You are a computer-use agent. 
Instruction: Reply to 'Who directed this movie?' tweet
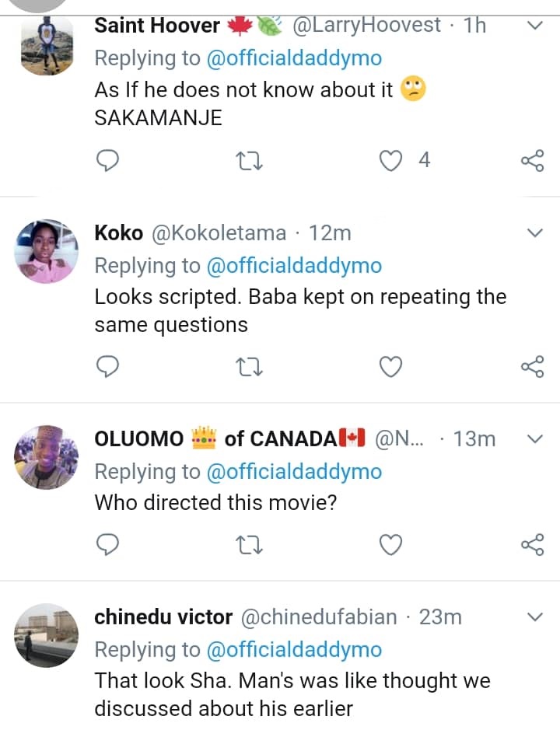(x=107, y=545)
